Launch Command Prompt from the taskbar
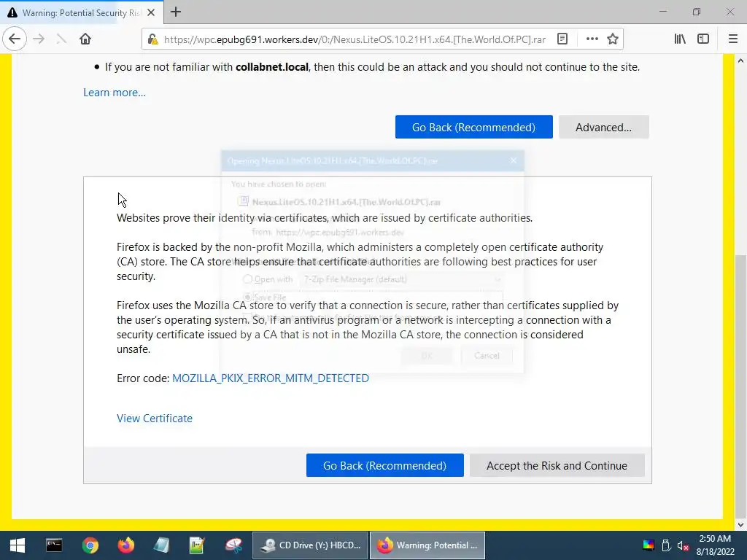This screenshot has width=747, height=560. [54, 545]
